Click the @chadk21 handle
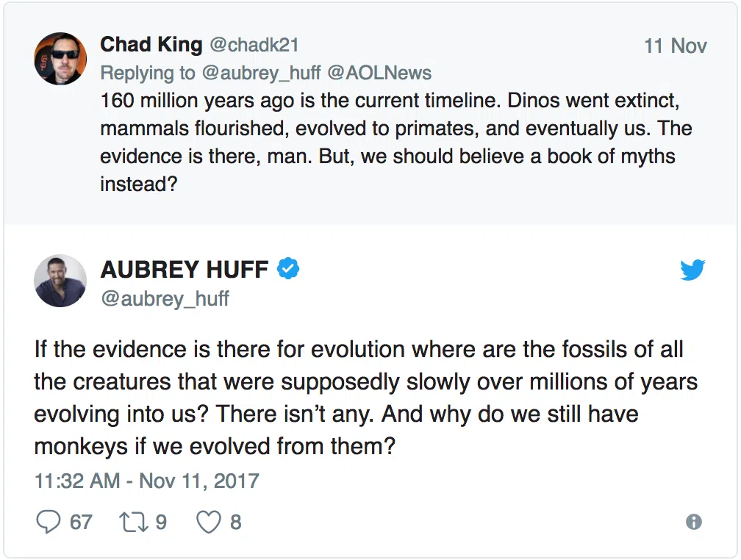The width and height of the screenshot is (741, 560). (x=254, y=46)
